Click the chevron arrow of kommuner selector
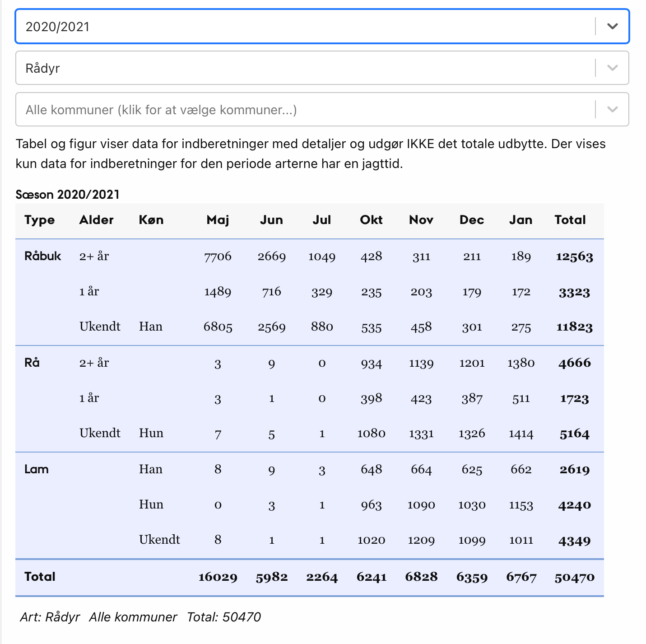 [x=612, y=110]
